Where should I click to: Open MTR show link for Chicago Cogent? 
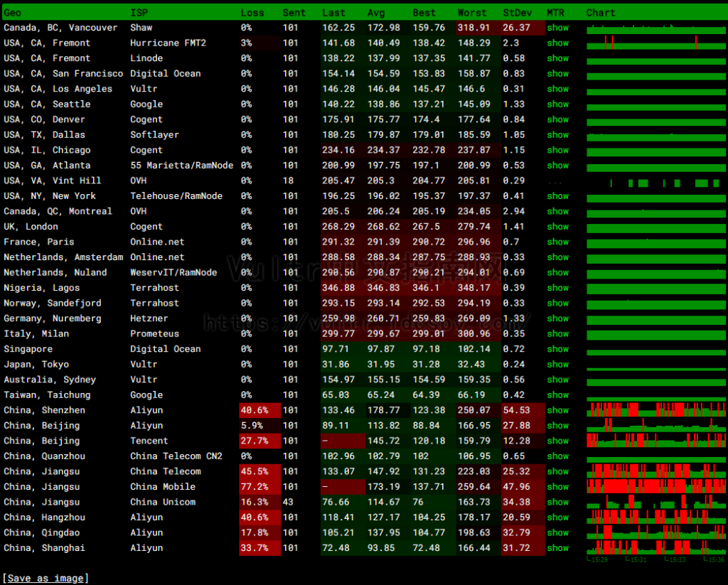[x=557, y=151]
